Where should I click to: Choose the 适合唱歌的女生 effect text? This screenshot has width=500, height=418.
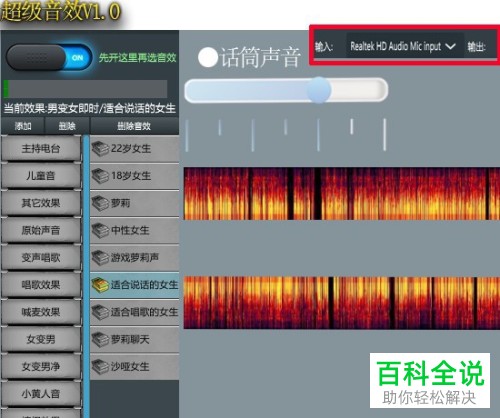[x=144, y=313]
